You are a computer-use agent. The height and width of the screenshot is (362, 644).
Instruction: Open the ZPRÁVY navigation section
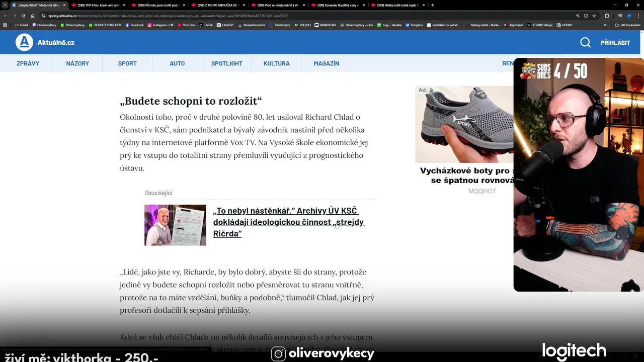coord(28,63)
